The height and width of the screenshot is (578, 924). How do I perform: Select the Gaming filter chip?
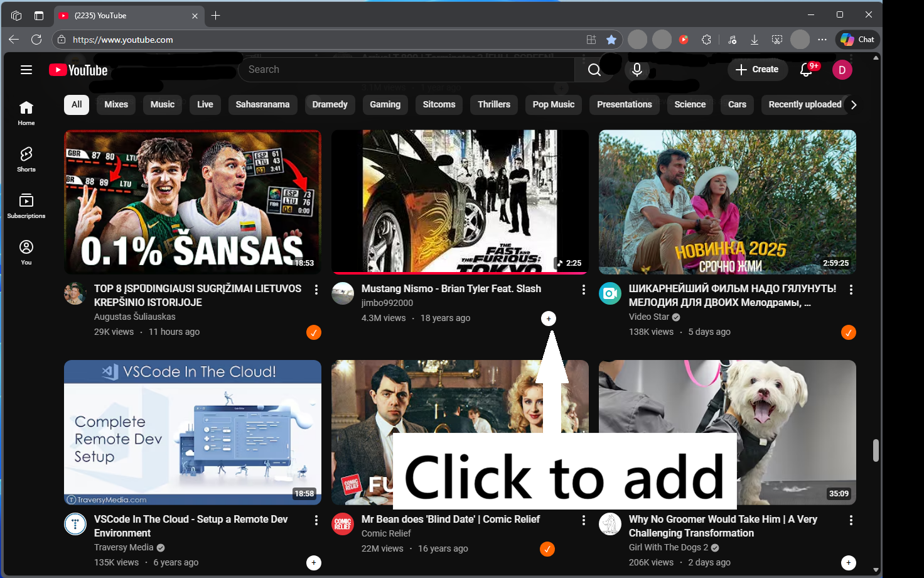(x=385, y=105)
